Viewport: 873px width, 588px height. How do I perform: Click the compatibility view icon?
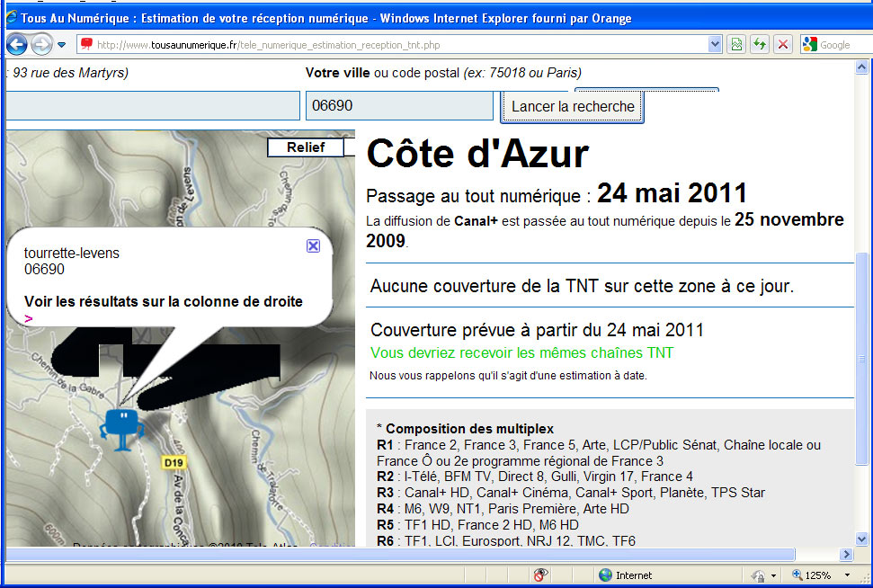pos(736,45)
